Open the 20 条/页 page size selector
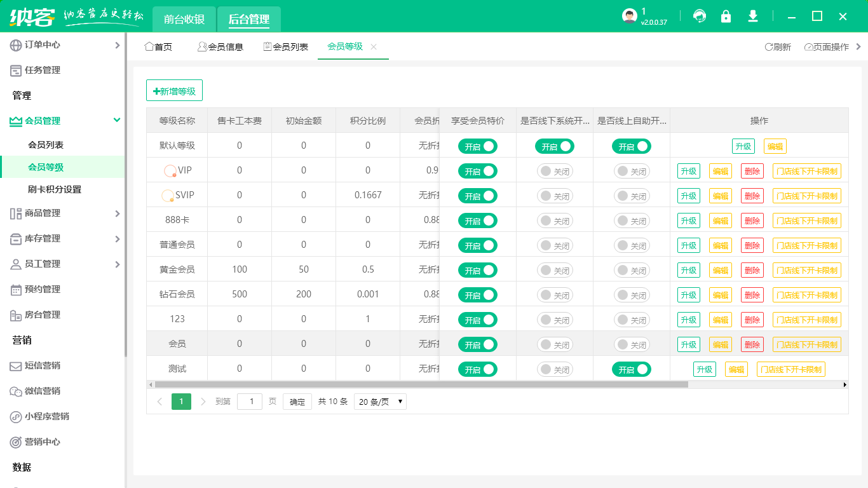Image resolution: width=868 pixels, height=488 pixels. tap(379, 401)
